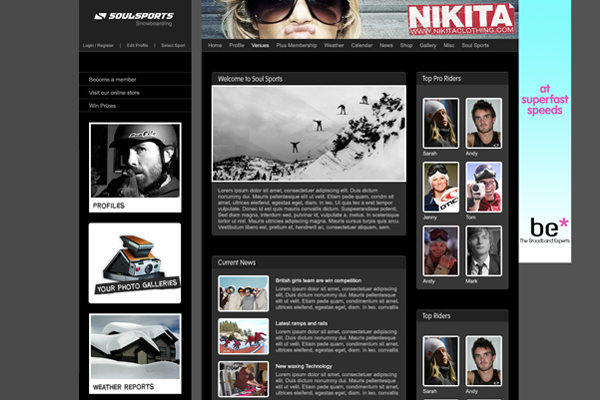Click the SoulSports logo
The height and width of the screenshot is (400, 600).
pos(134,16)
